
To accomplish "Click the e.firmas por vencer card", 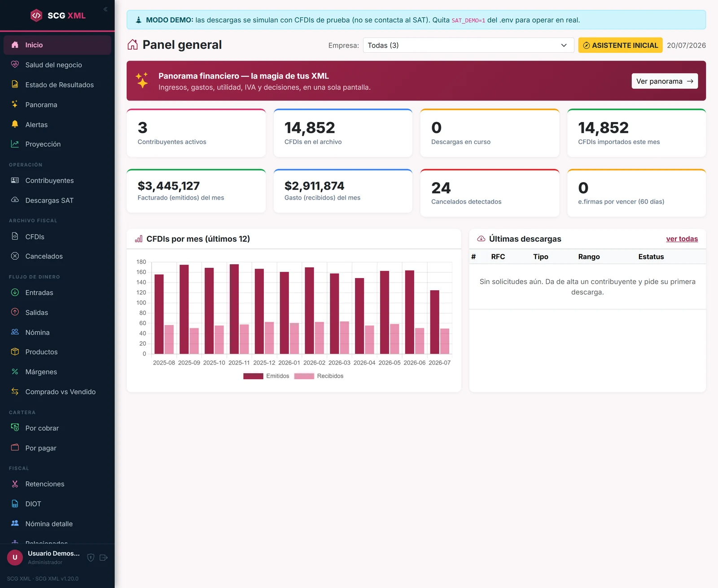I will 636,193.
